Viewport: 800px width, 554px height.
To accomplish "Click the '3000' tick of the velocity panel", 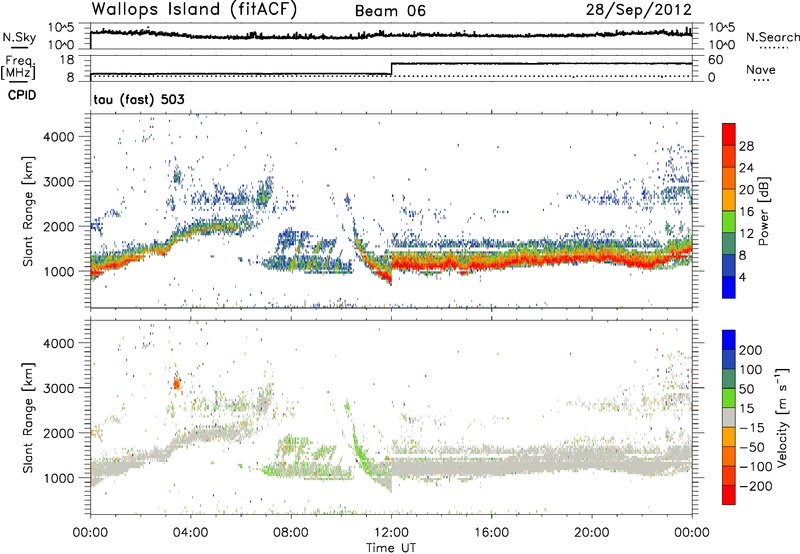I will pos(59,388).
